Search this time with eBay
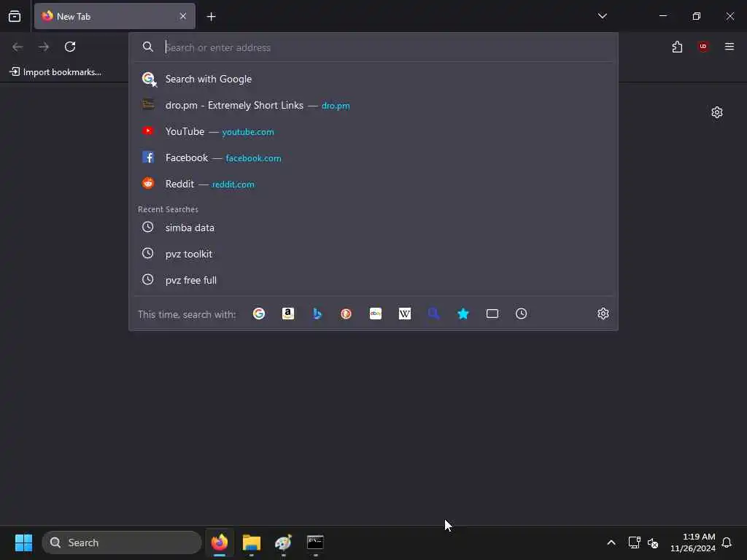Image resolution: width=747 pixels, height=560 pixels. click(376, 314)
